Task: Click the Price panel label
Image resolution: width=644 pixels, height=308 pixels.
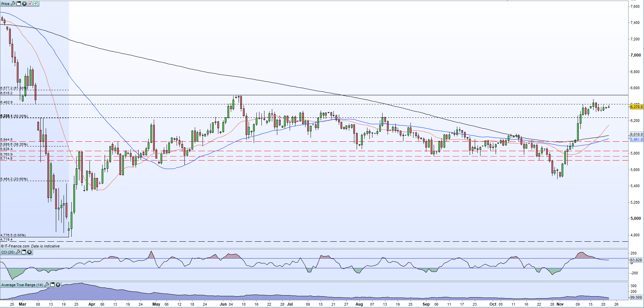Action: click(x=5, y=4)
